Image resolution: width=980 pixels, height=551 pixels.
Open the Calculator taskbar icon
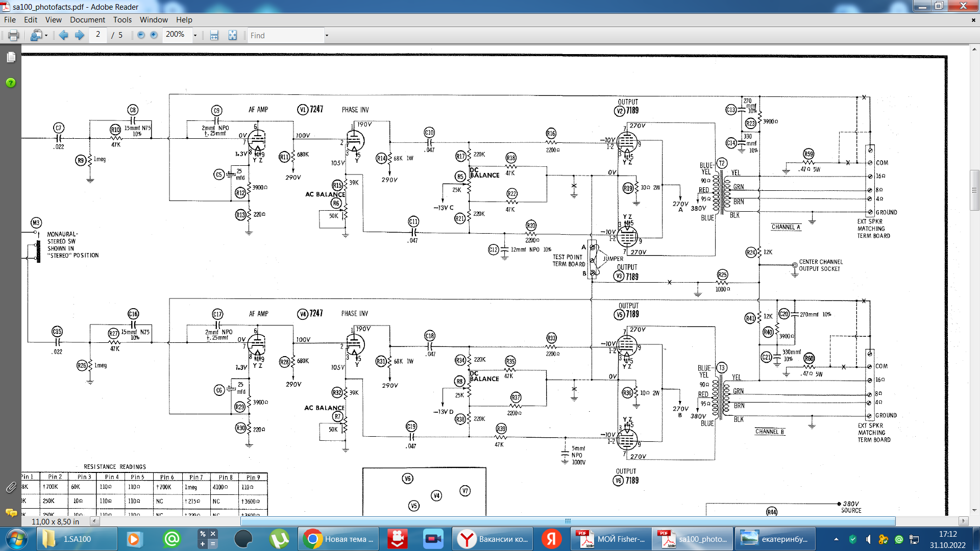click(208, 539)
